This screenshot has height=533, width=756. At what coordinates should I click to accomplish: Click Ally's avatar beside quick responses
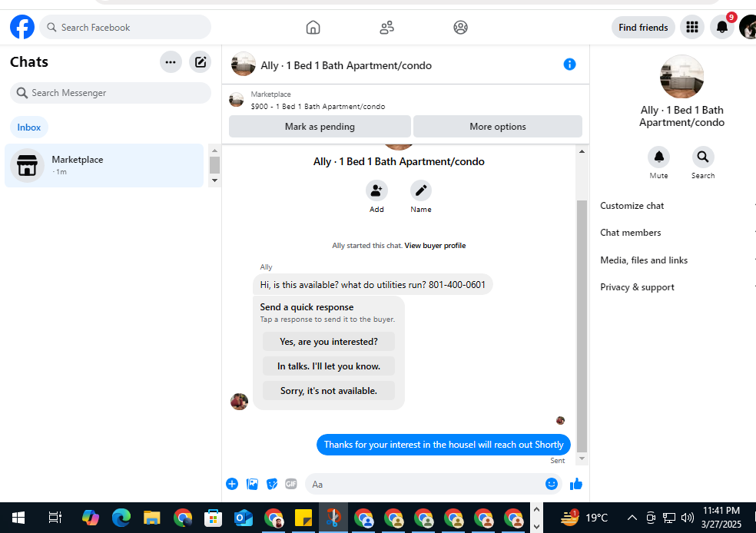coord(239,402)
